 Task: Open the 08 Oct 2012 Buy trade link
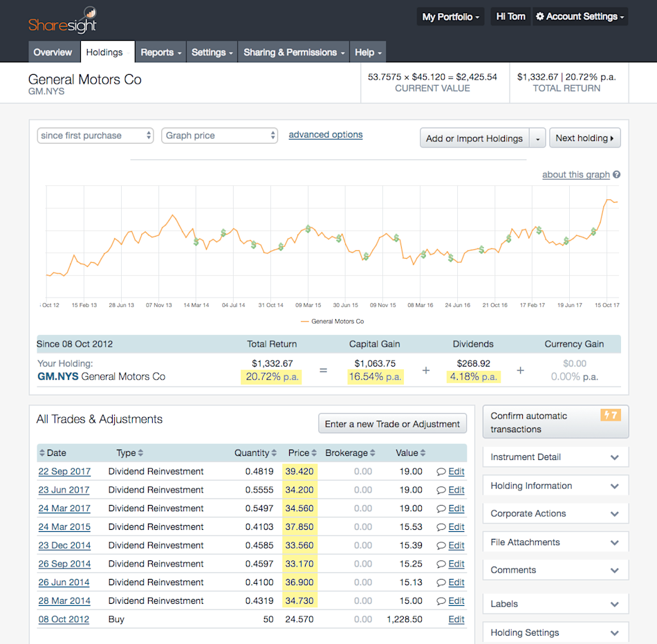pos(64,619)
